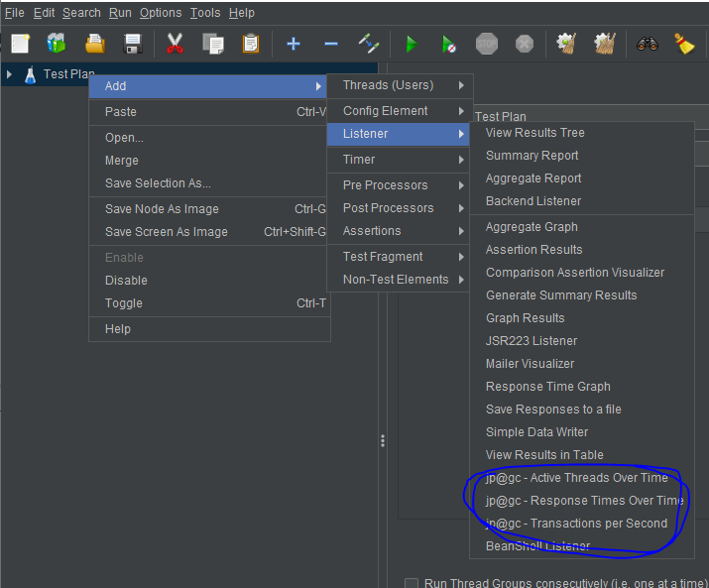The height and width of the screenshot is (588, 709).
Task: Toggle Run Thread Groups consecutively checkbox
Action: 411,583
